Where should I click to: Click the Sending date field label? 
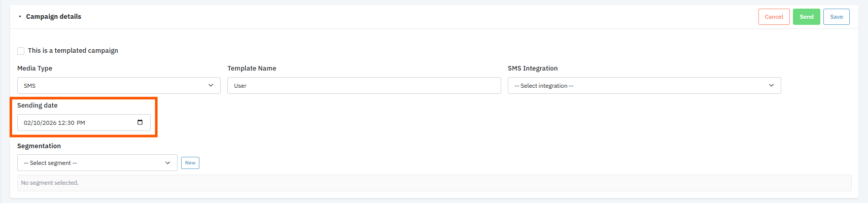click(x=38, y=106)
